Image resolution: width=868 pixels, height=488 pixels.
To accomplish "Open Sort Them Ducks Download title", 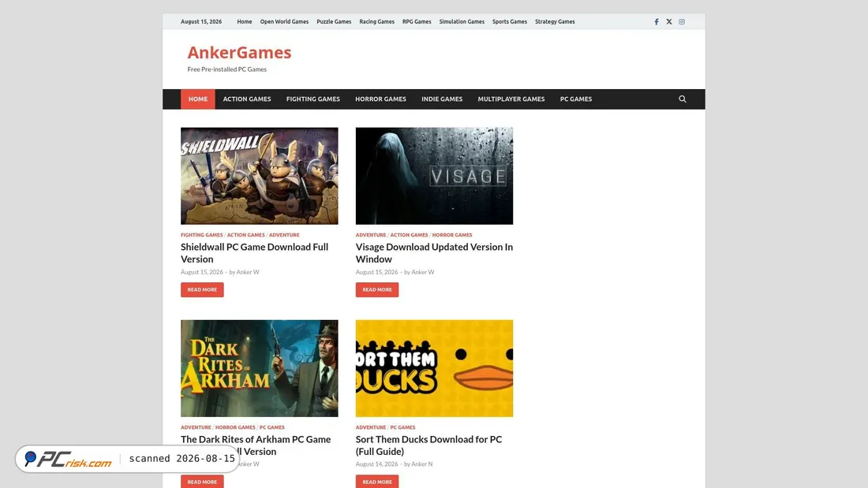I will [429, 445].
